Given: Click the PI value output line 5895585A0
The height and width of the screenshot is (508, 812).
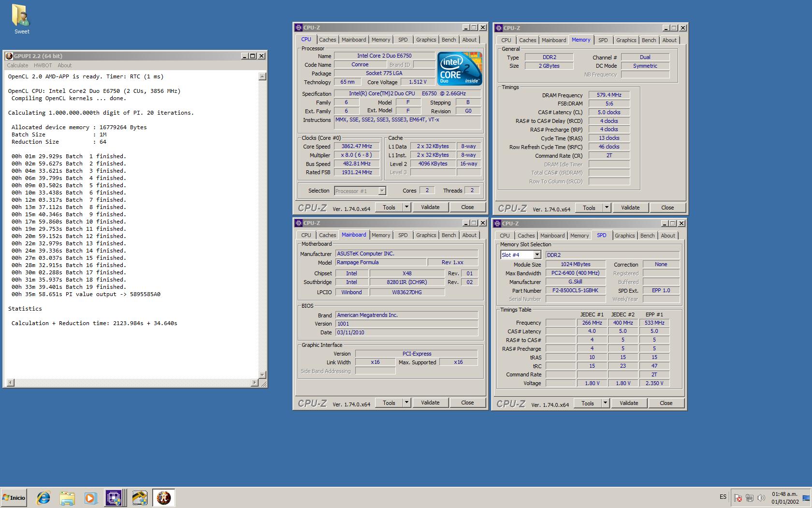Looking at the screenshot, I should pos(86,294).
